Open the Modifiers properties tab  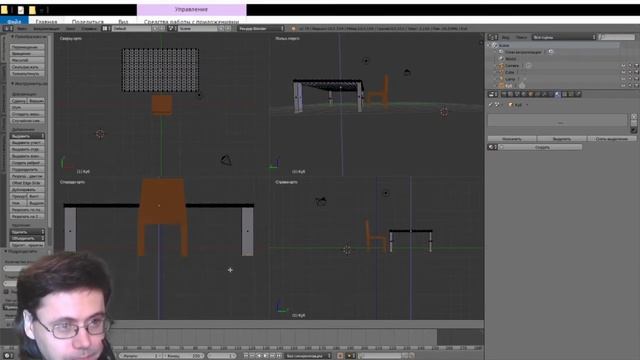pyautogui.click(x=544, y=94)
